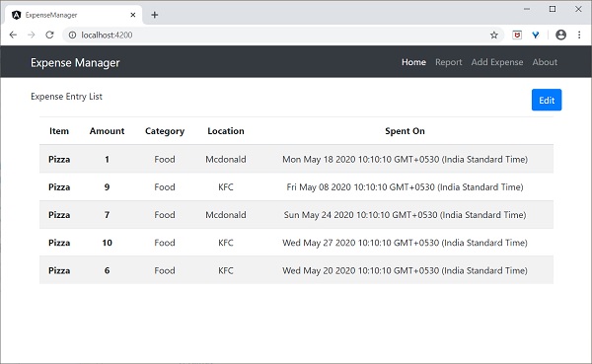Select amount 1 in the table
The width and height of the screenshot is (592, 364).
tap(107, 160)
